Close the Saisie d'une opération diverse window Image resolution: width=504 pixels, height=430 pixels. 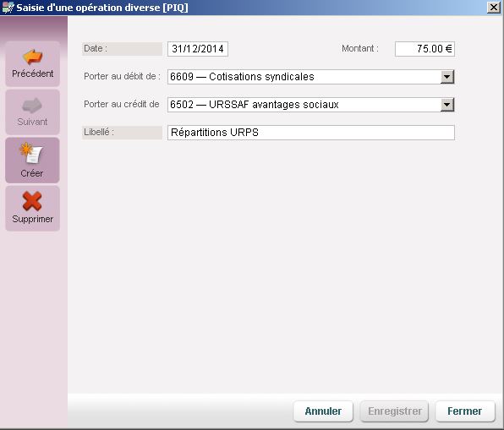493,7
